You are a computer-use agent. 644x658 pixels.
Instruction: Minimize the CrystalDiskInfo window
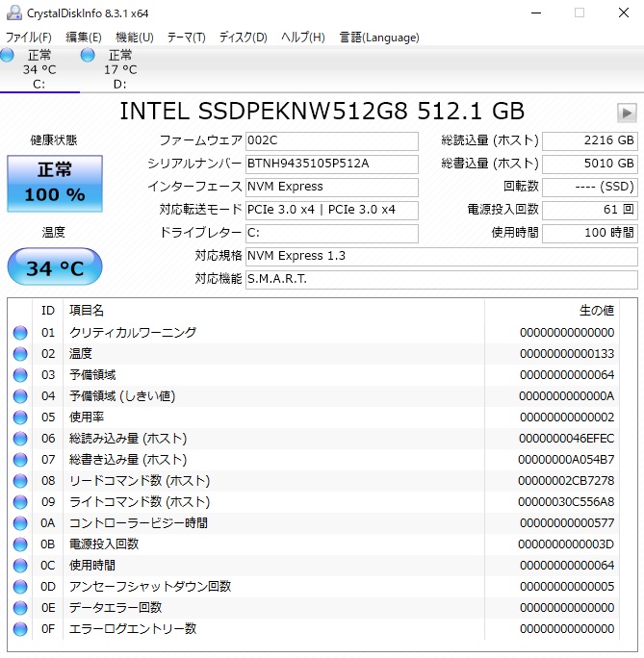[x=536, y=13]
